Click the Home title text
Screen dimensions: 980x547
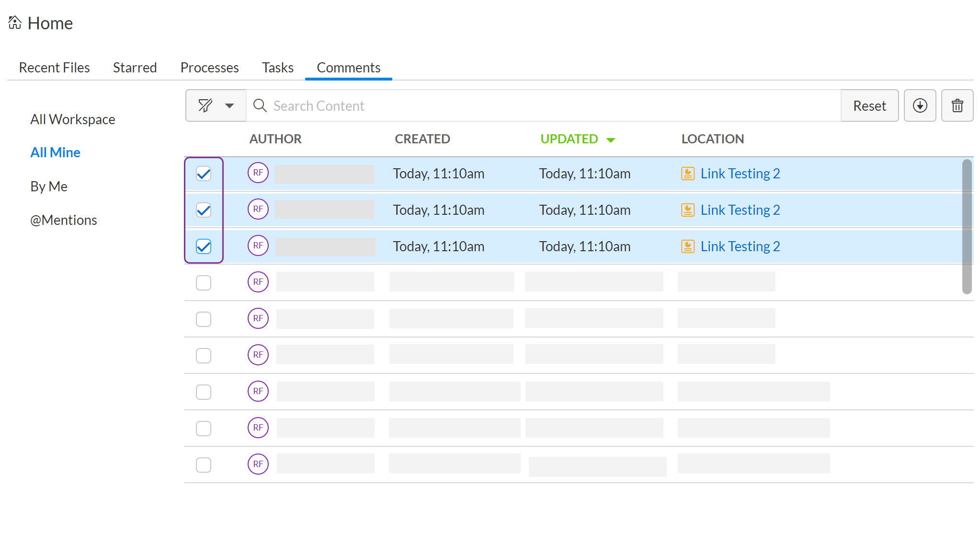(x=50, y=23)
